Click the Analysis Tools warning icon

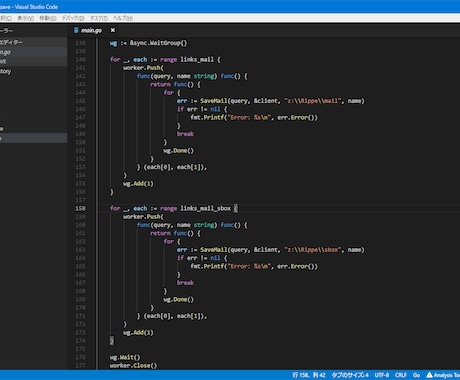[x=429, y=375]
